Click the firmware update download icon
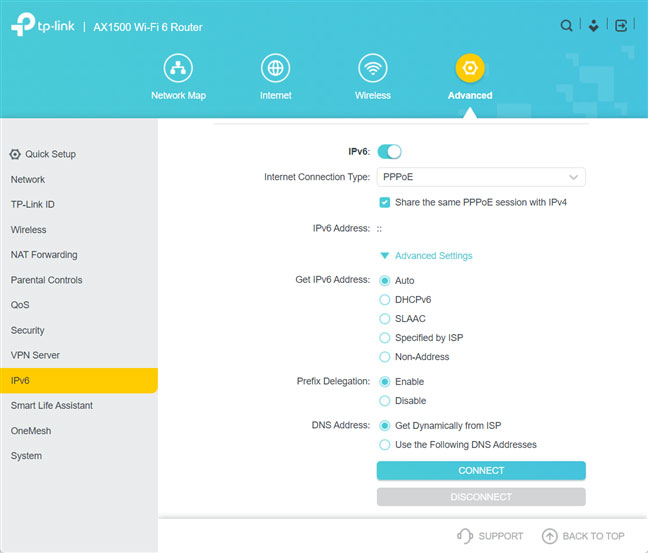 593,26
